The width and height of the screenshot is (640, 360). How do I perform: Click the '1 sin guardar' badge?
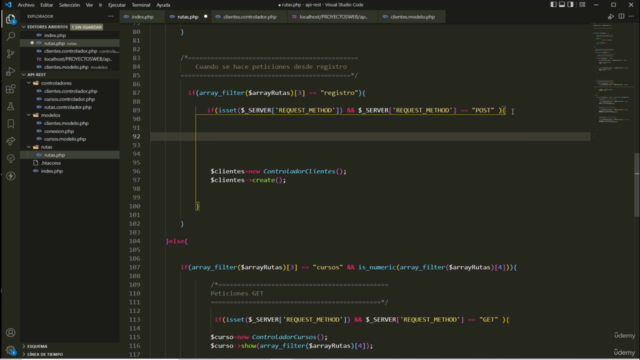pyautogui.click(x=87, y=27)
